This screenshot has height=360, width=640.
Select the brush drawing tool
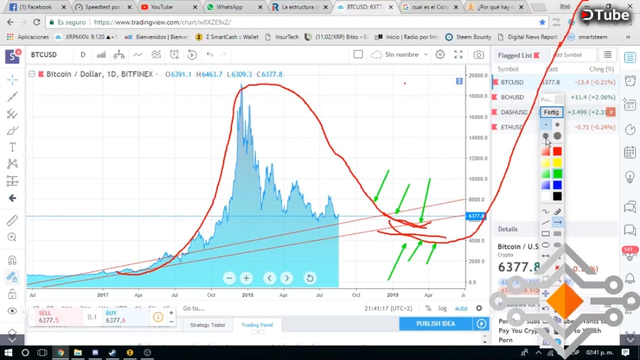tap(12, 131)
